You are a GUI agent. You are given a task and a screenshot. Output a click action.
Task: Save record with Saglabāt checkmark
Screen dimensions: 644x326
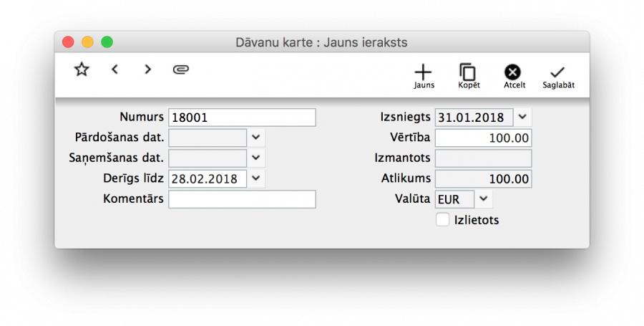557,72
